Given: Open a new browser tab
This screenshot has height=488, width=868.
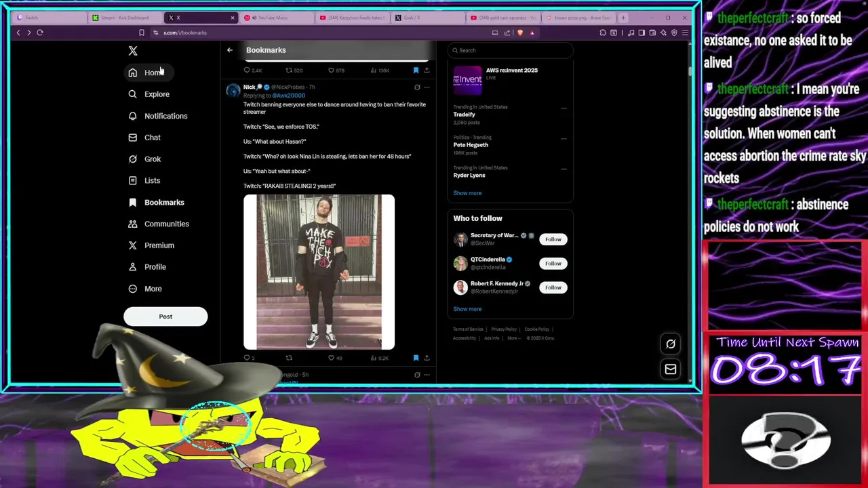Looking at the screenshot, I should 623,18.
